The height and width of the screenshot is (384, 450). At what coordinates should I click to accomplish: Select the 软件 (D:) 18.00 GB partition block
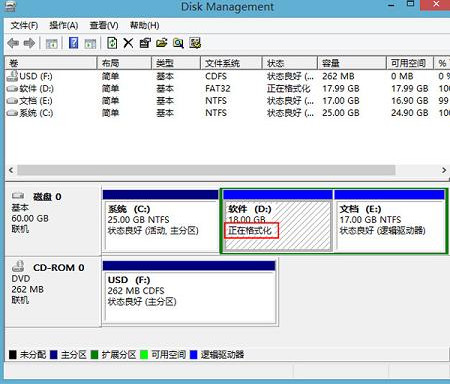(277, 220)
